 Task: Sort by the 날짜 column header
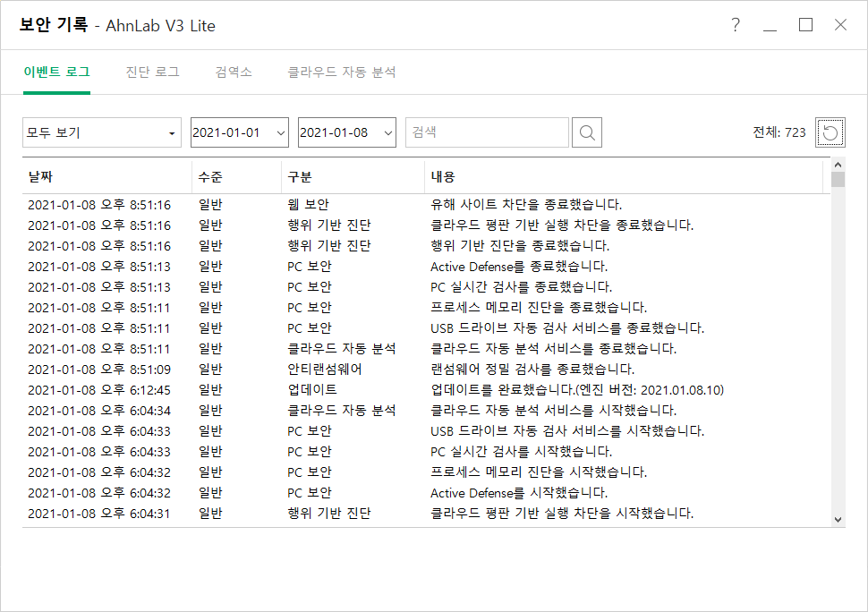(106, 176)
